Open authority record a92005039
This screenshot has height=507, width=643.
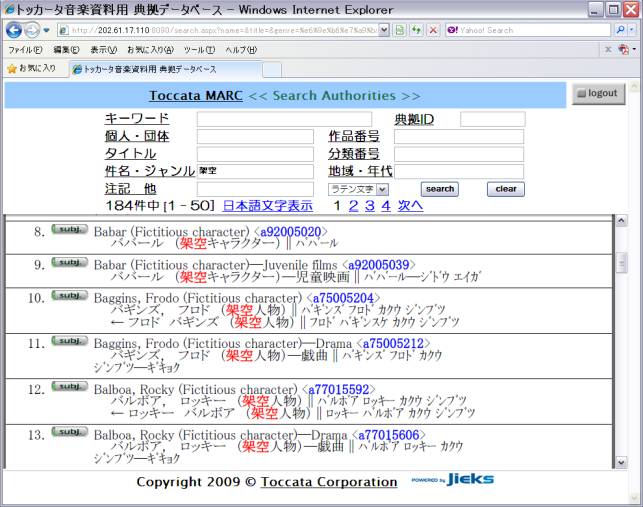pyautogui.click(x=379, y=265)
